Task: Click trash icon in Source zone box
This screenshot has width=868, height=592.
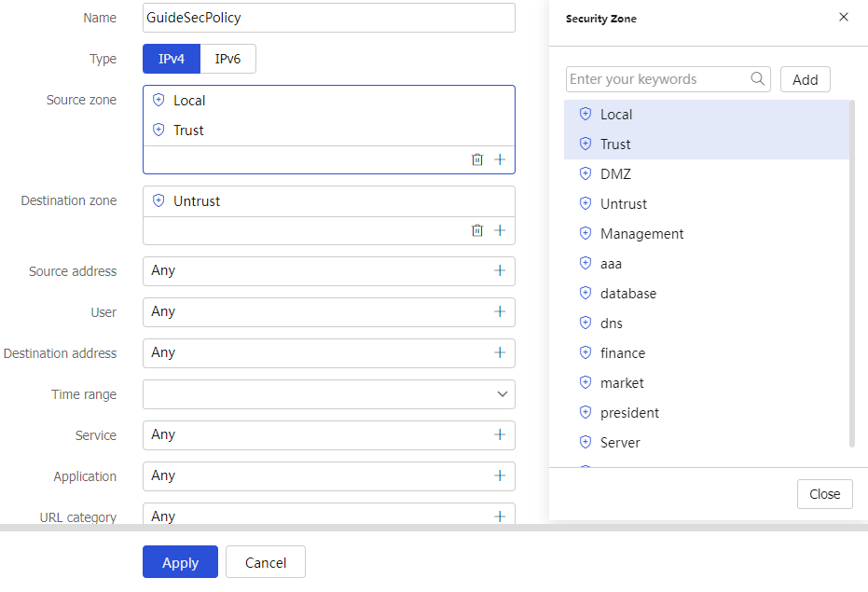Action: point(477,159)
